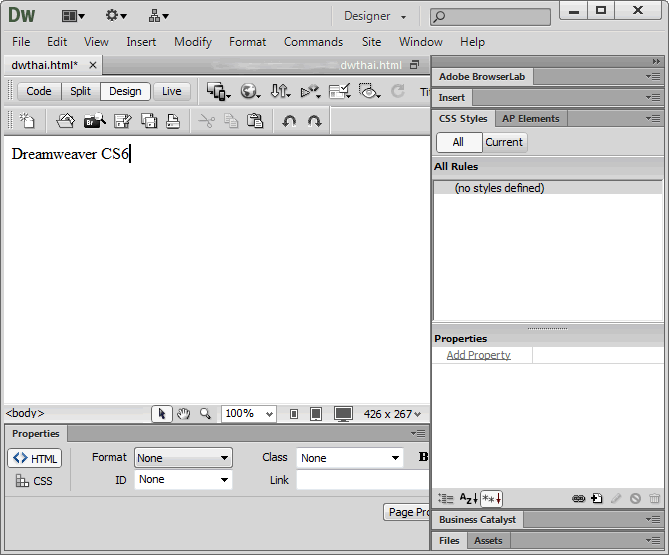The width and height of the screenshot is (669, 555).
Task: Click the Redo arrow icon
Action: click(x=314, y=121)
